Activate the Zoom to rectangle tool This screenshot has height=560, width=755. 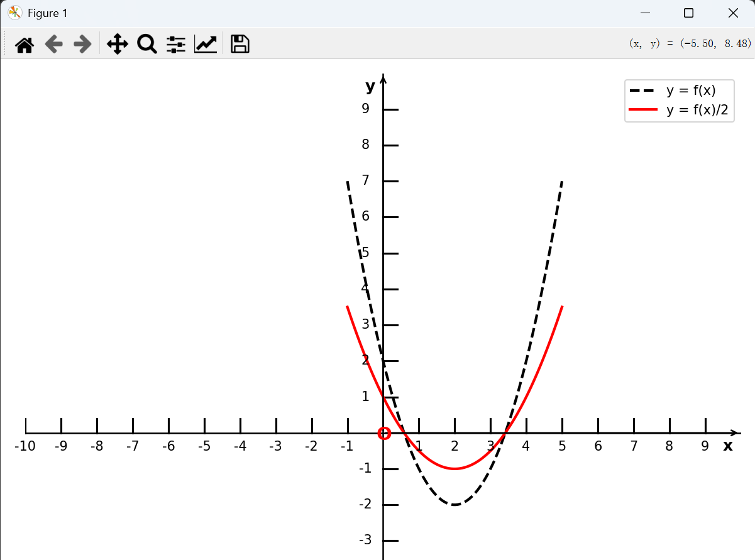[x=147, y=45]
